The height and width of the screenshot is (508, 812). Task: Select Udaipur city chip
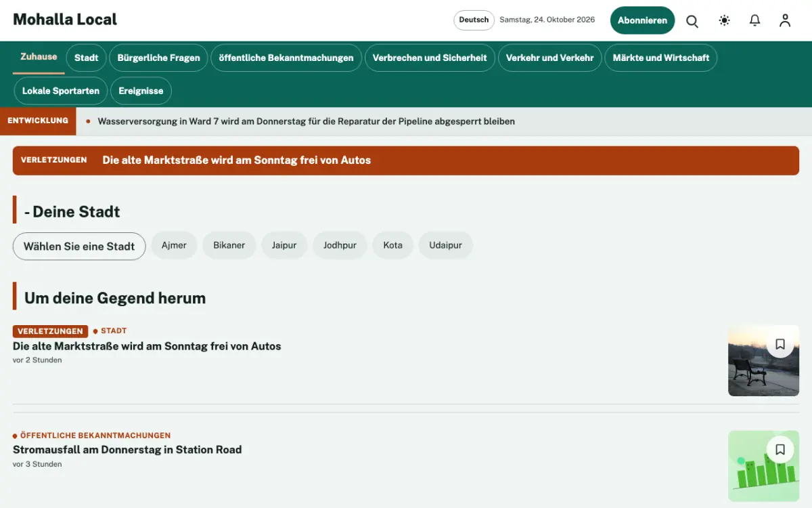click(x=445, y=245)
